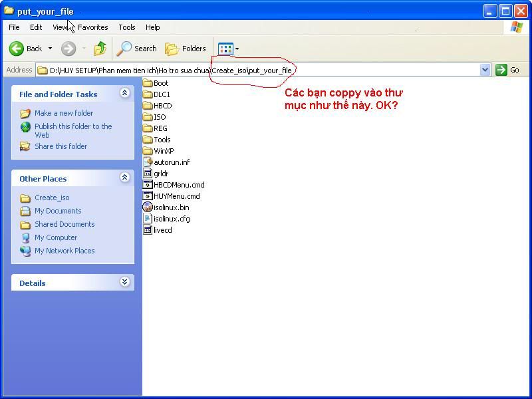532x399 pixels.
Task: Go to Create_iso in Other Places
Action: pyautogui.click(x=52, y=198)
